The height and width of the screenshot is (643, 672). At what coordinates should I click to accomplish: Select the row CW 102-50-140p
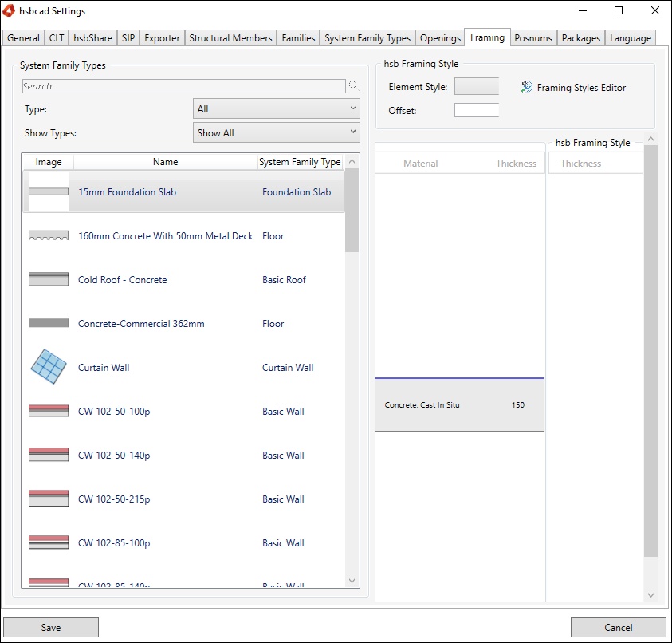(x=183, y=455)
